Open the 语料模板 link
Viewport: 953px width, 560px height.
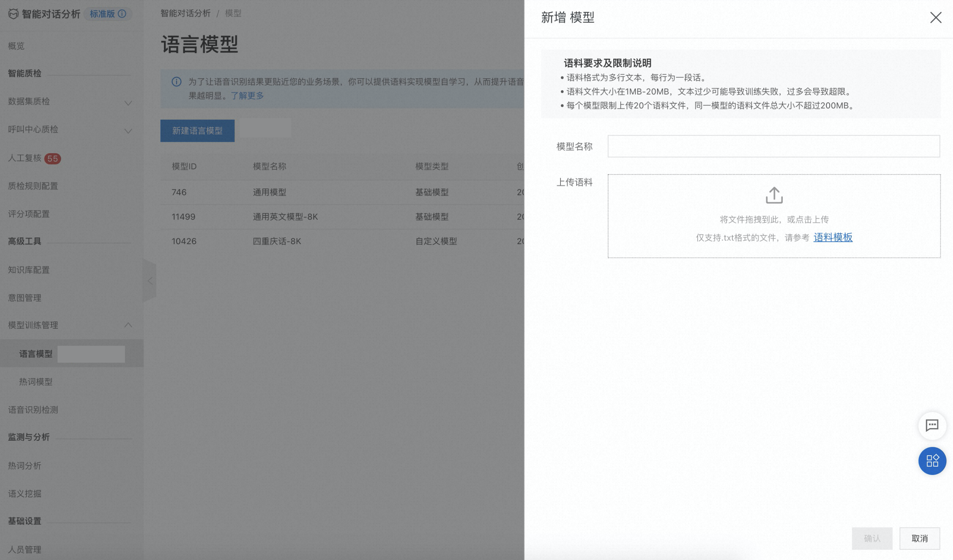pos(833,237)
